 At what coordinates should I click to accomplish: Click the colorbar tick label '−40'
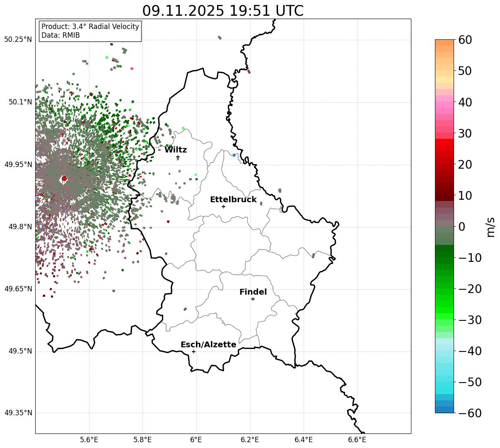pos(470,351)
